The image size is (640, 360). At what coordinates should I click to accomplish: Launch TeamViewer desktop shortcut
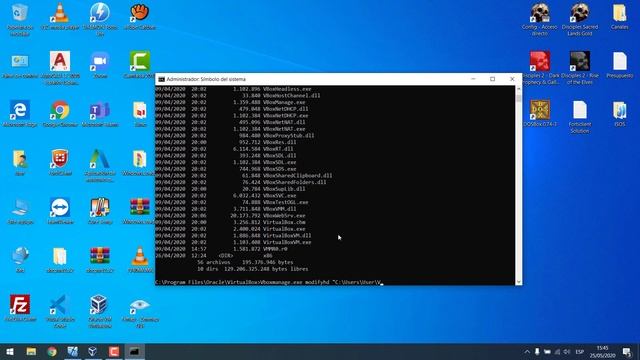(60, 211)
